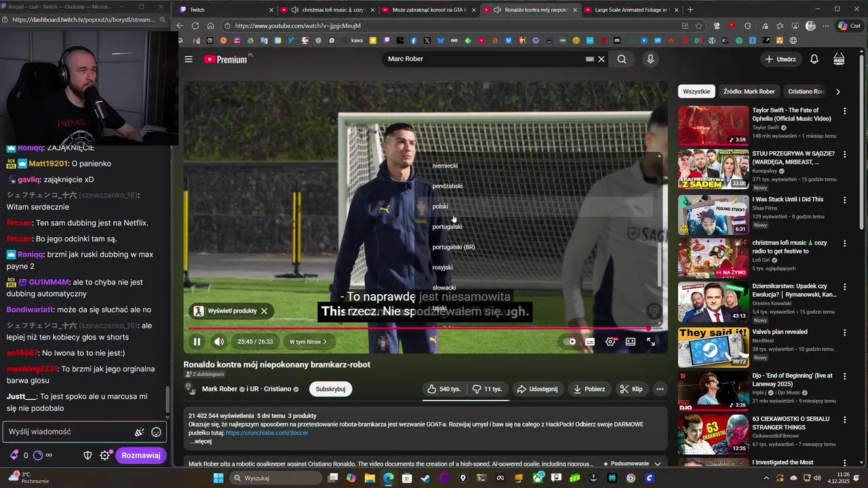Open the on-screen keyboard icon in search box
868x488 pixels.
pyautogui.click(x=589, y=59)
